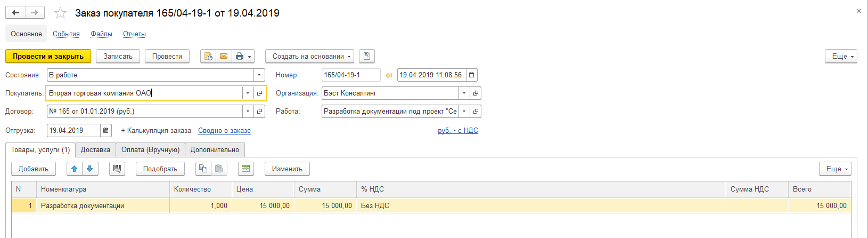Click the Сумма НДС column header
This screenshot has height=238, width=868.
pos(757,189)
